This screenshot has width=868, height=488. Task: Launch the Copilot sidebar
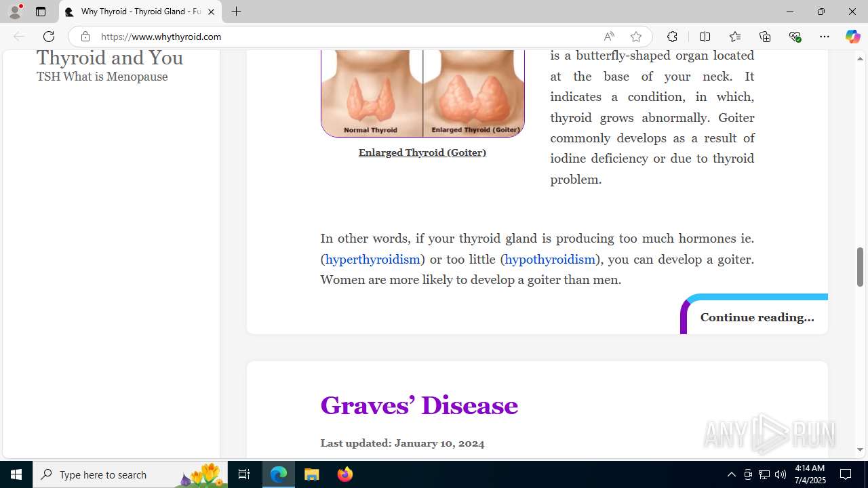click(x=852, y=37)
